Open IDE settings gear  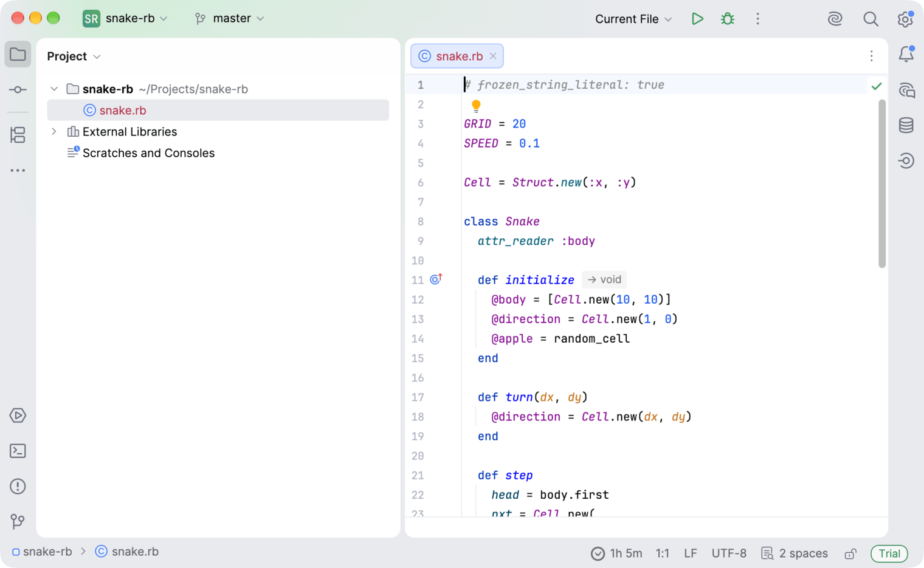pyautogui.click(x=905, y=19)
